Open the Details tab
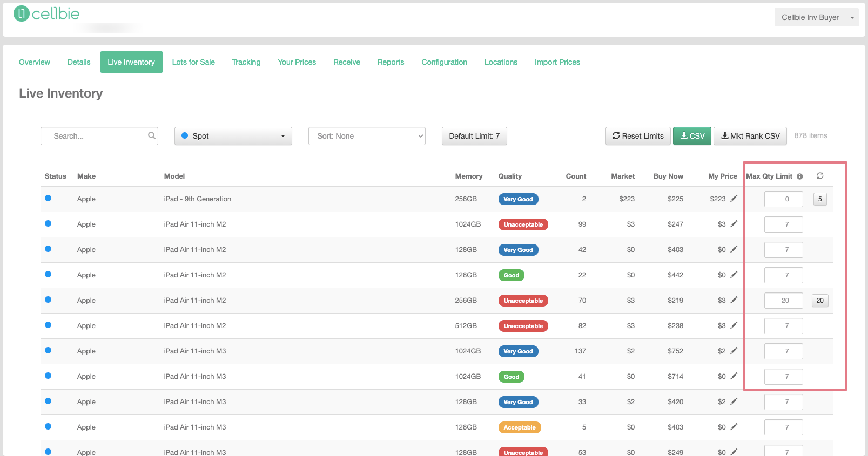Image resolution: width=868 pixels, height=456 pixels. pyautogui.click(x=79, y=62)
